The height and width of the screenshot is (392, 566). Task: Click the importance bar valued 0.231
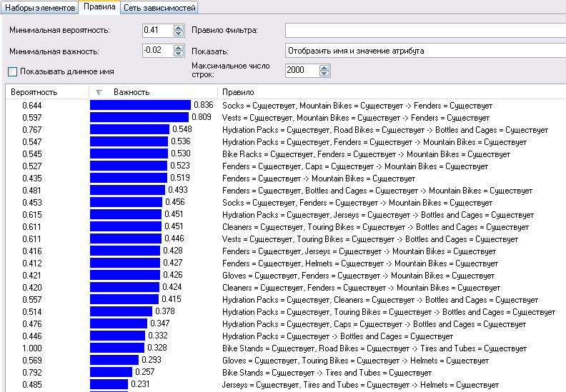(109, 384)
